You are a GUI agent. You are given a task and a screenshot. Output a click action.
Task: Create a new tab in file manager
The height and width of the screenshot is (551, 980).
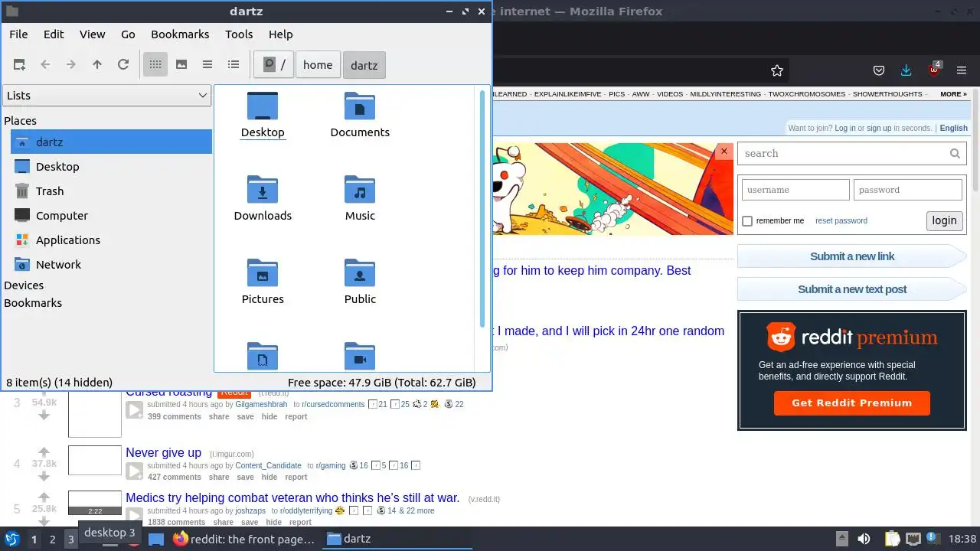tap(19, 65)
